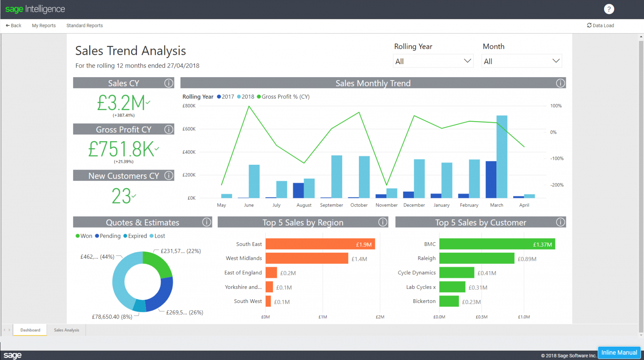Image resolution: width=644 pixels, height=360 pixels.
Task: Switch to the Sales Analysis tab
Action: coord(66,330)
